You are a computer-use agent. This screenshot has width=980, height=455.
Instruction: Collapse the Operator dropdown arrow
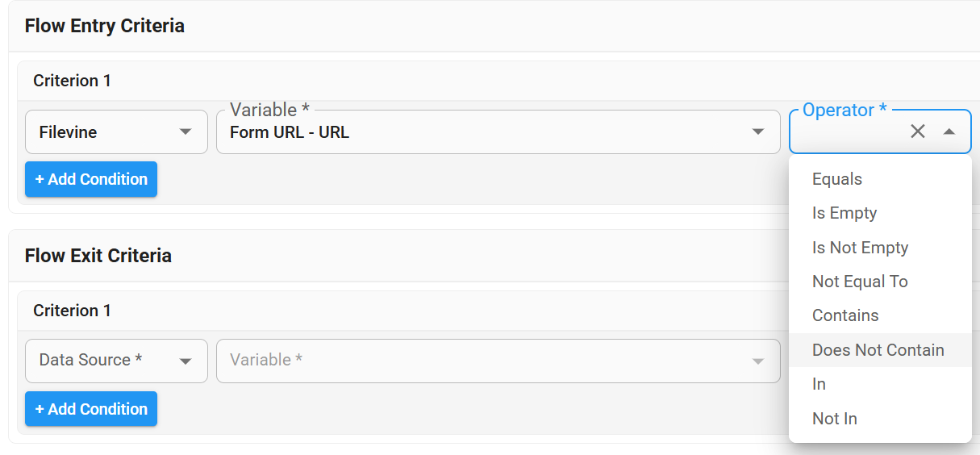pos(949,131)
